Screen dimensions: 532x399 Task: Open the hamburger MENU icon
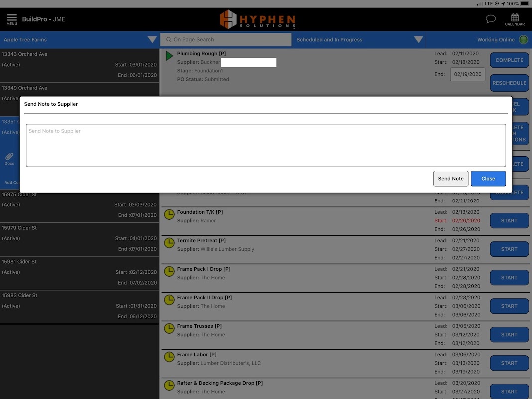[x=12, y=19]
